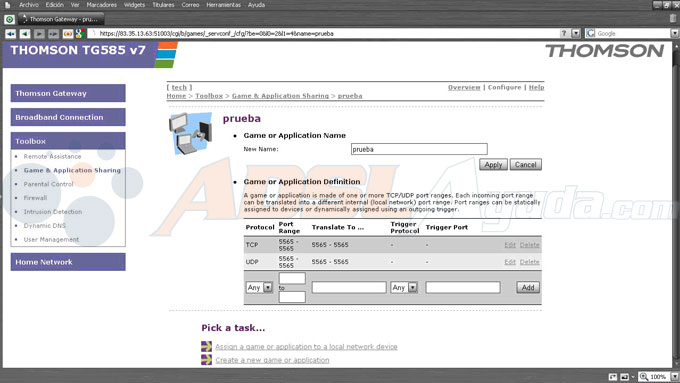Click the fit-to-width icon in status bar
The height and width of the screenshot is (383, 680).
[x=613, y=377]
